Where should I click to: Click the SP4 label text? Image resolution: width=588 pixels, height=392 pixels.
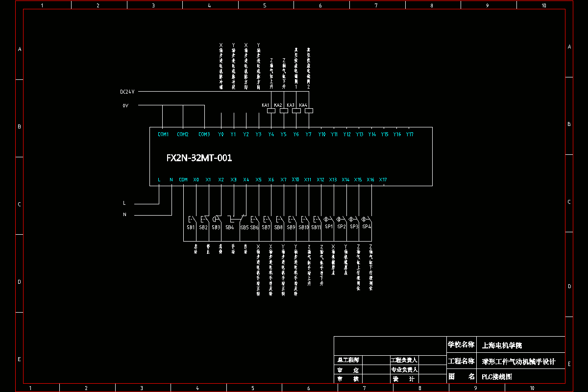[x=367, y=227]
